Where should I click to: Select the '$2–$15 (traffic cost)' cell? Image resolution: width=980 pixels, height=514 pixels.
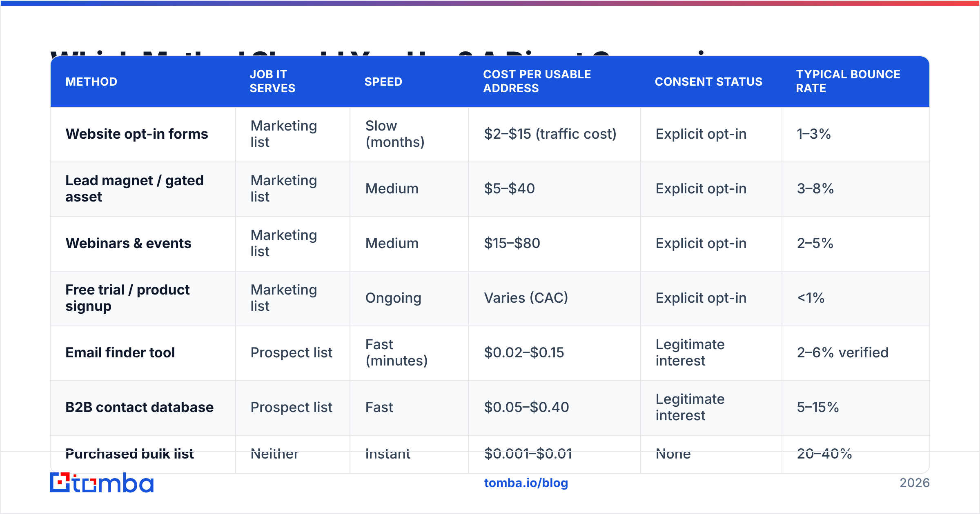coord(555,134)
